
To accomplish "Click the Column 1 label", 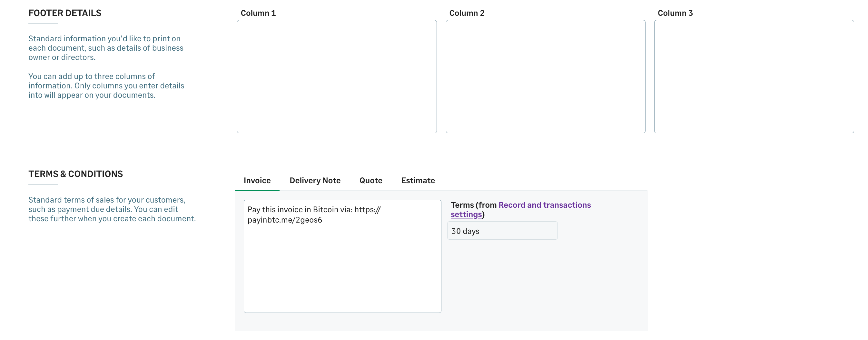I will (x=258, y=13).
